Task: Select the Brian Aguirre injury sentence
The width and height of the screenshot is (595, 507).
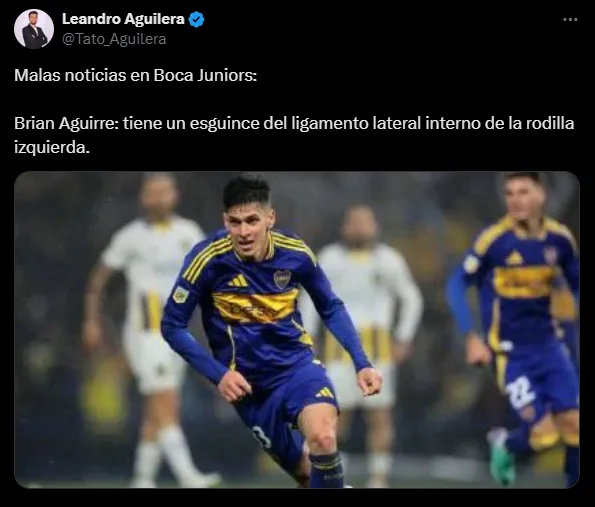Action: pyautogui.click(x=294, y=135)
